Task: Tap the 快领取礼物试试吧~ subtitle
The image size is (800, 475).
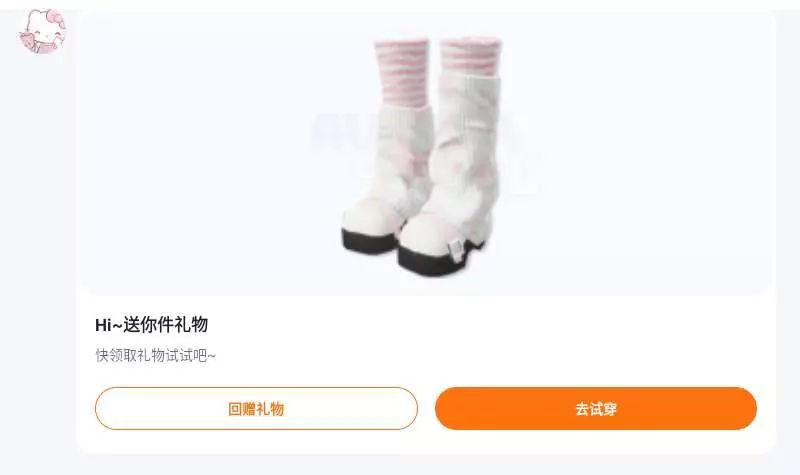Action: [x=156, y=355]
